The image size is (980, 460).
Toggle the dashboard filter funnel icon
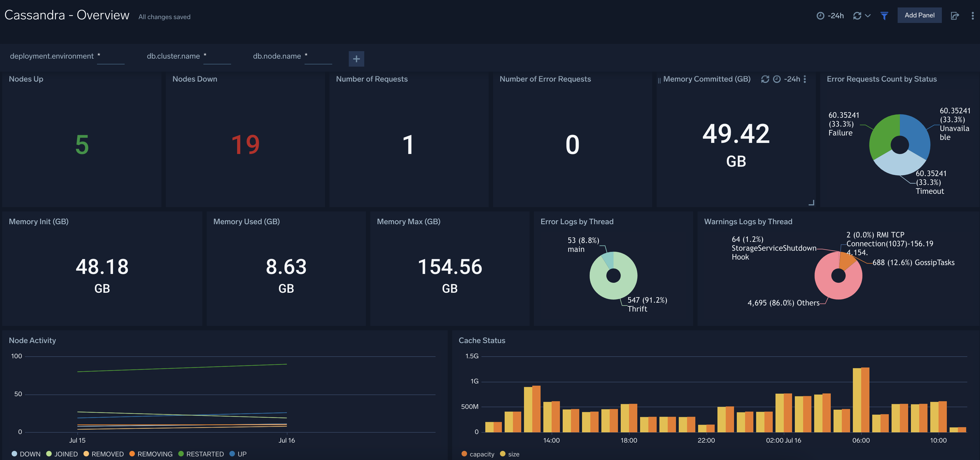click(x=884, y=15)
